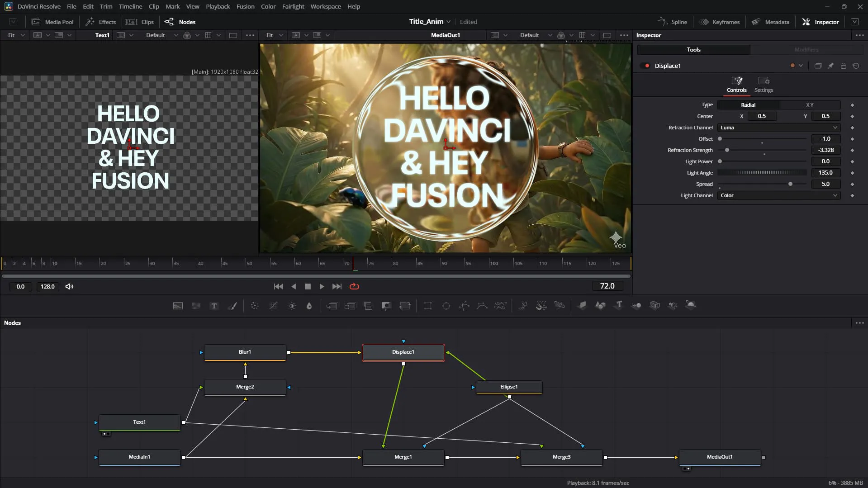The width and height of the screenshot is (868, 488).
Task: Add a Fast Noise node from toolbar
Action: pyautogui.click(x=196, y=306)
